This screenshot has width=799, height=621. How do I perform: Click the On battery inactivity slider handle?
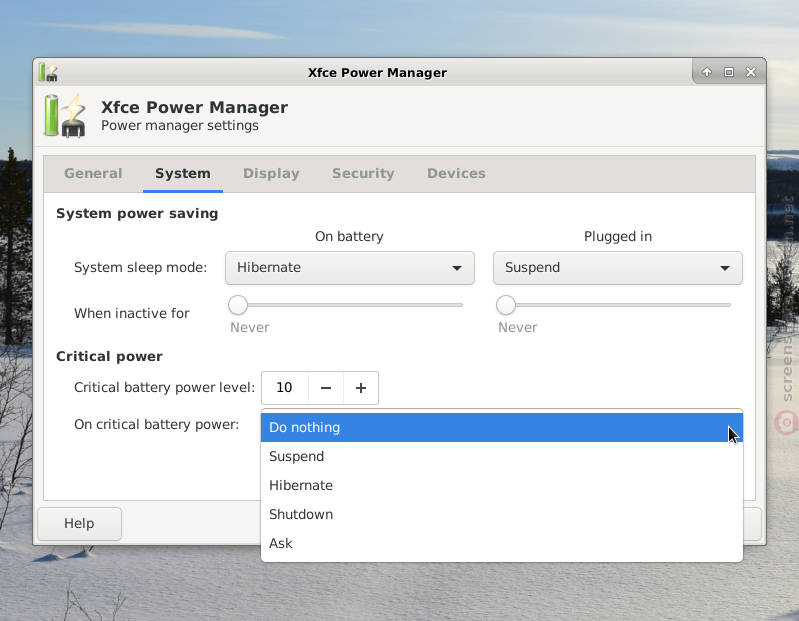[x=237, y=305]
